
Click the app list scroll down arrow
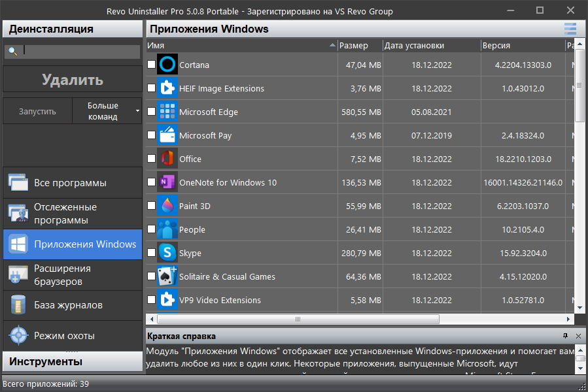[x=579, y=308]
